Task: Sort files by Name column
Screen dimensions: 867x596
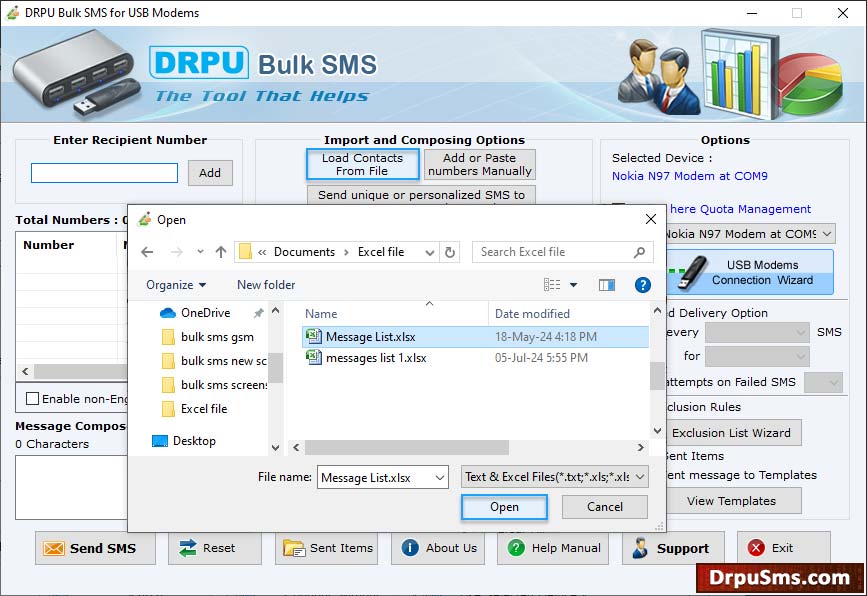Action: point(321,313)
